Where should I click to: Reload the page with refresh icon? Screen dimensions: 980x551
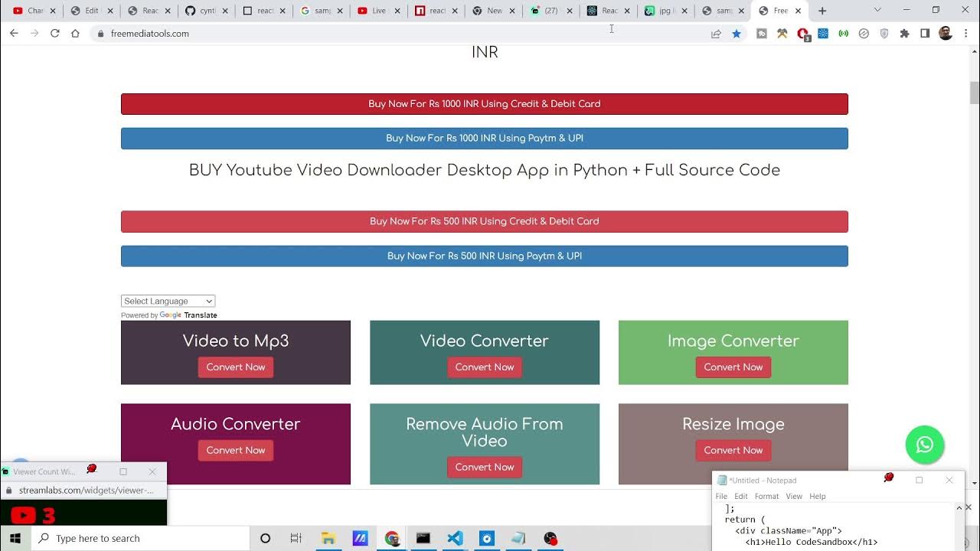tap(55, 34)
